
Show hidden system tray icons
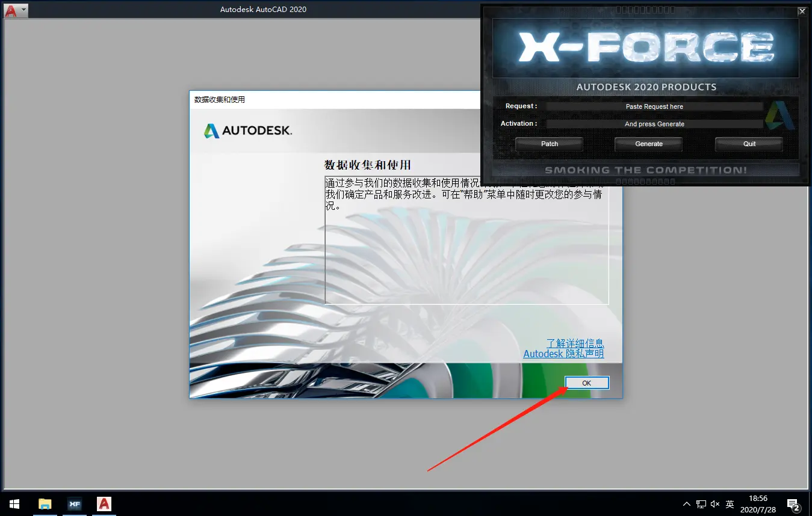(x=687, y=504)
